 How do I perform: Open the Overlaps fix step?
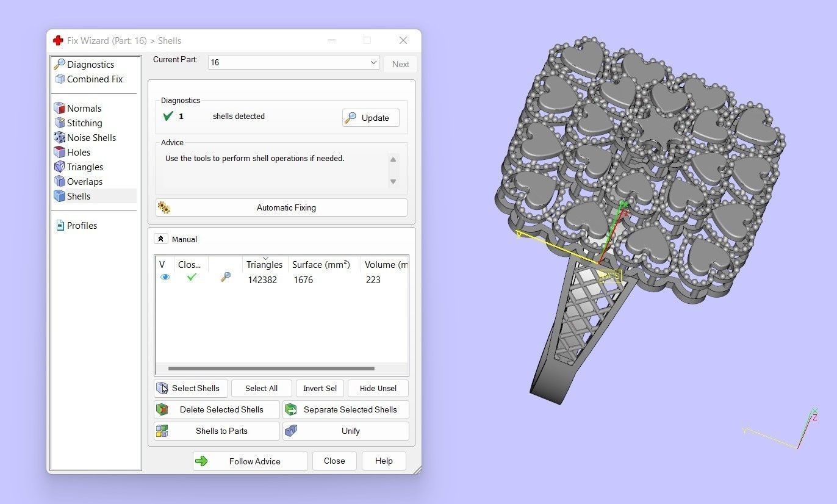[x=78, y=181]
